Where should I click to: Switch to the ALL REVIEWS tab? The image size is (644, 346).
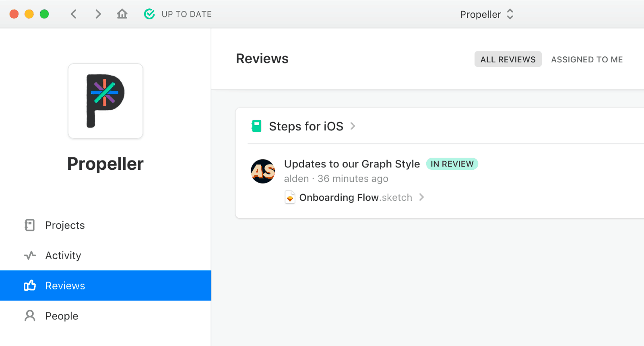(508, 59)
